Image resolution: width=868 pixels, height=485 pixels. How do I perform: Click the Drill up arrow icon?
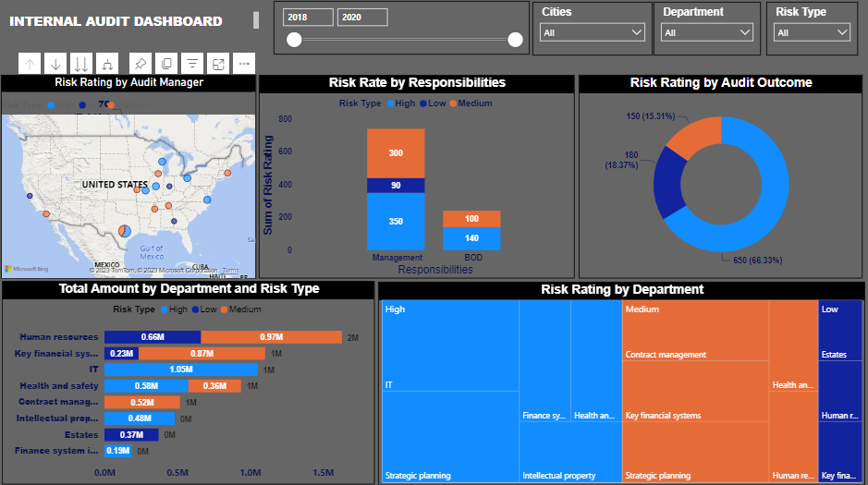point(30,64)
